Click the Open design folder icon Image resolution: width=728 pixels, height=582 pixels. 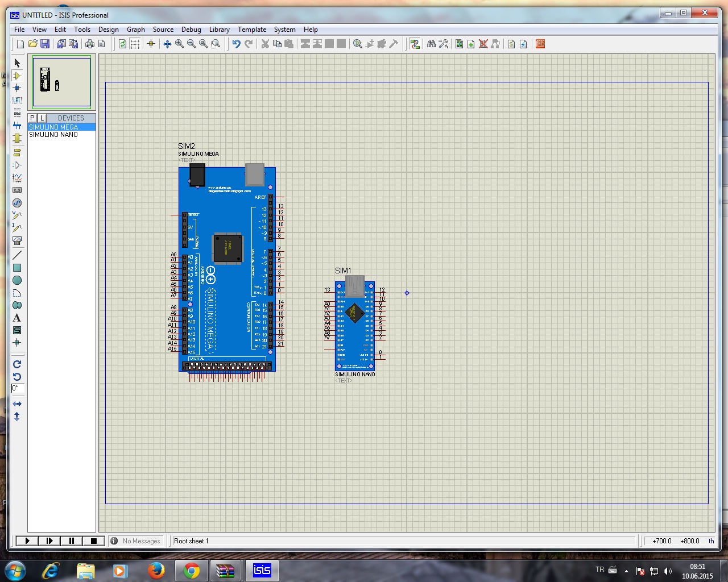(x=32, y=44)
